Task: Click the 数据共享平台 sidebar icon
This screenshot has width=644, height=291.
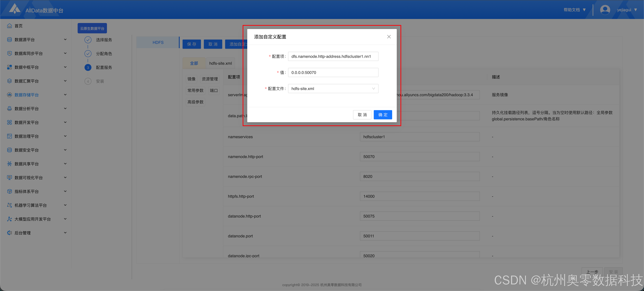Action: [9, 164]
